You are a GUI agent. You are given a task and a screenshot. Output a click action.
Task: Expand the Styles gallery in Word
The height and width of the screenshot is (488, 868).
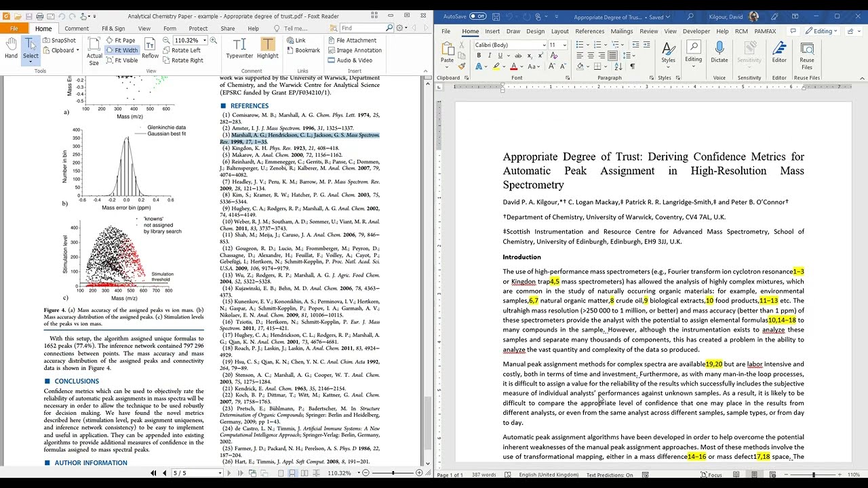pyautogui.click(x=669, y=53)
